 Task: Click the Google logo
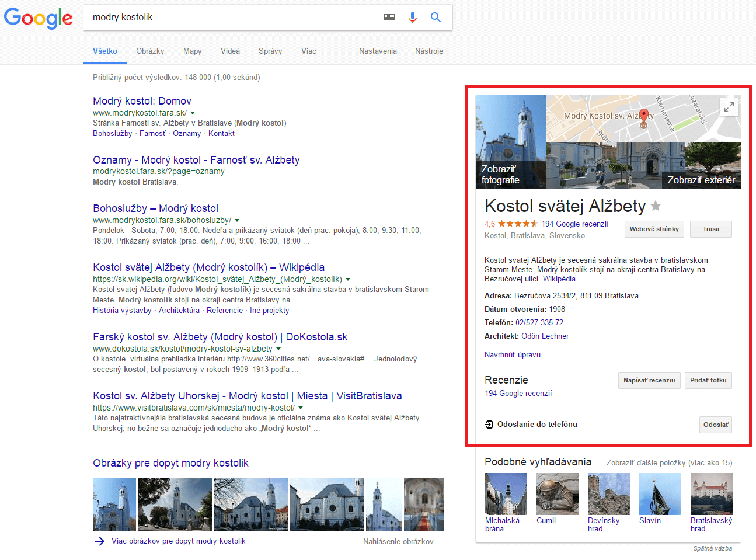coord(39,18)
